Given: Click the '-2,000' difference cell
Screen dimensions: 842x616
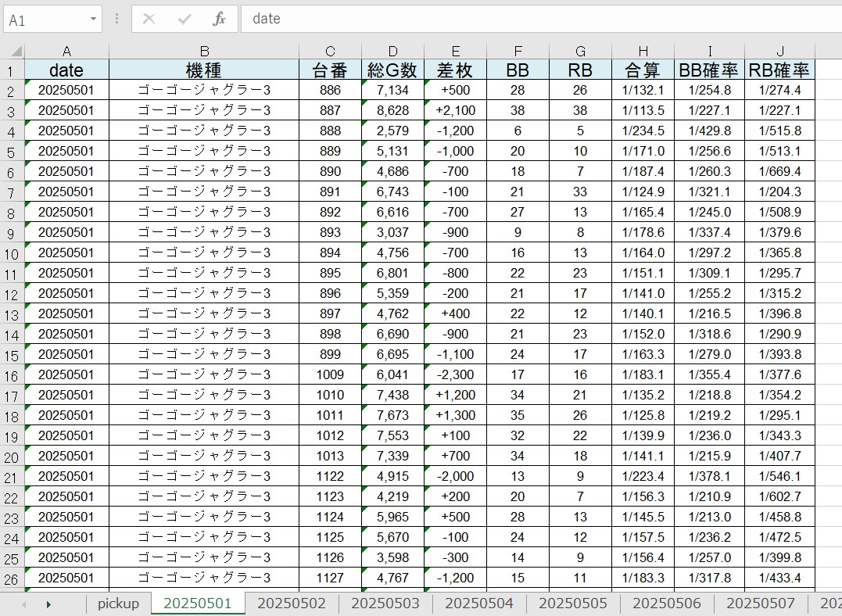Looking at the screenshot, I should click(455, 476).
